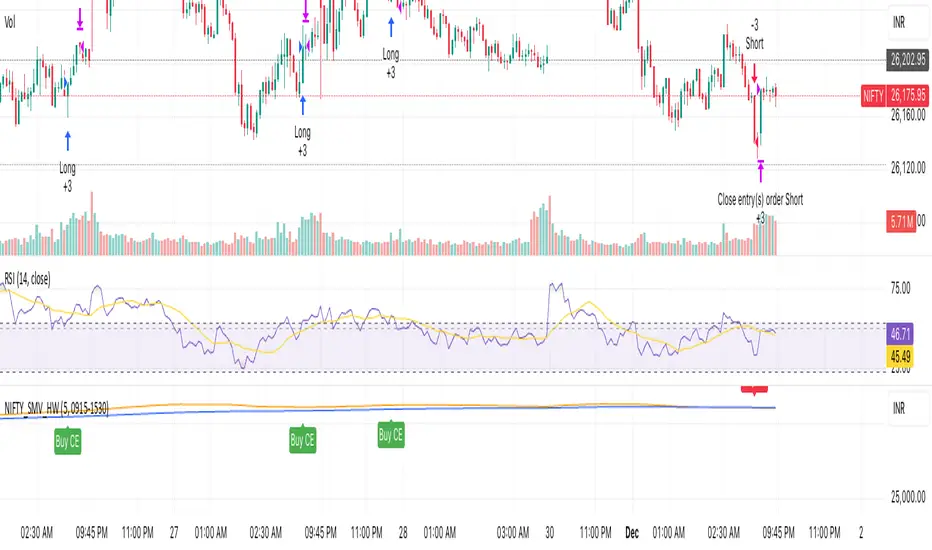932x550 pixels.
Task: Click the Dec month label on the time axis
Action: [x=632, y=533]
